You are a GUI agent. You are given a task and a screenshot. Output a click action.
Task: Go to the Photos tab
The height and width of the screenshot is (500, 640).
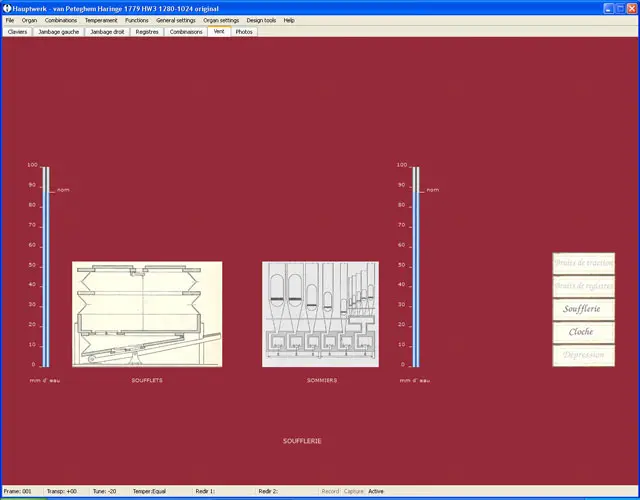point(244,31)
